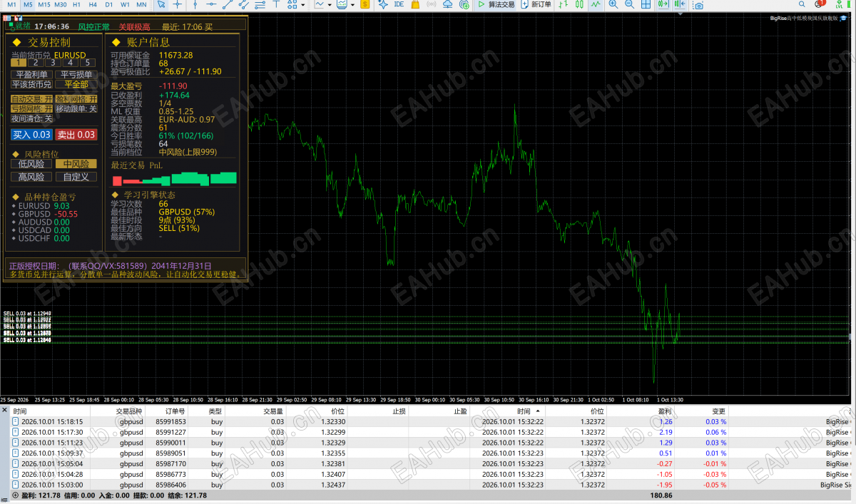Click the 卖出 0.03 sell button
Viewport: 856px width, 504px height.
(76, 135)
